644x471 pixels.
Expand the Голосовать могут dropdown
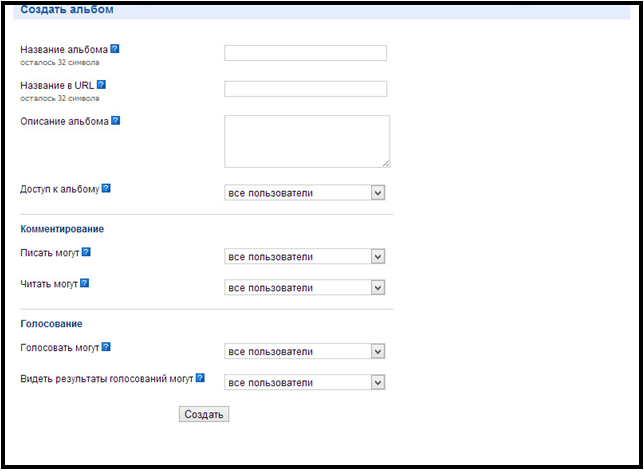click(305, 351)
